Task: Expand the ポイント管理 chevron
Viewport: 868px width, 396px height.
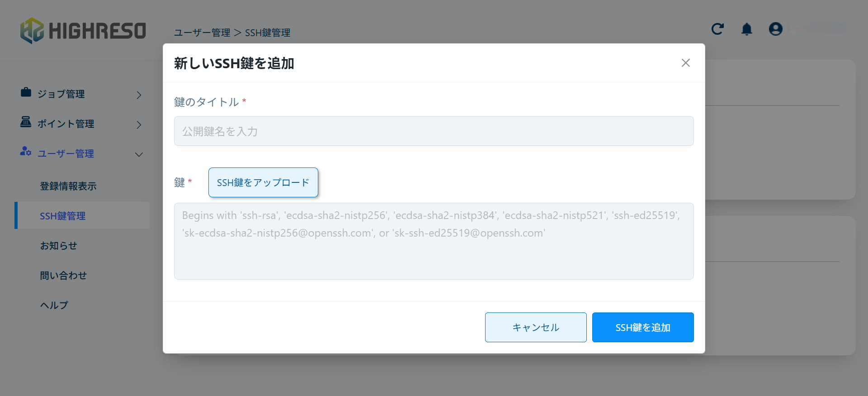Action: (x=139, y=125)
